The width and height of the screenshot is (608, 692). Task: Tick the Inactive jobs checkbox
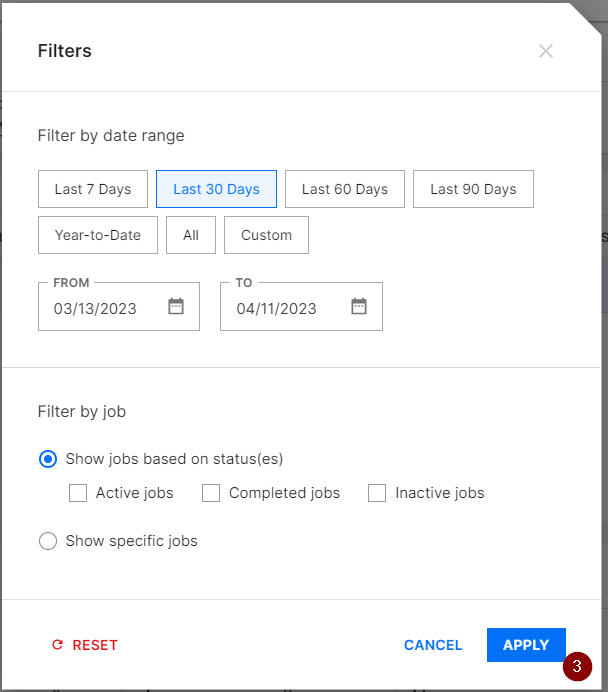[377, 493]
